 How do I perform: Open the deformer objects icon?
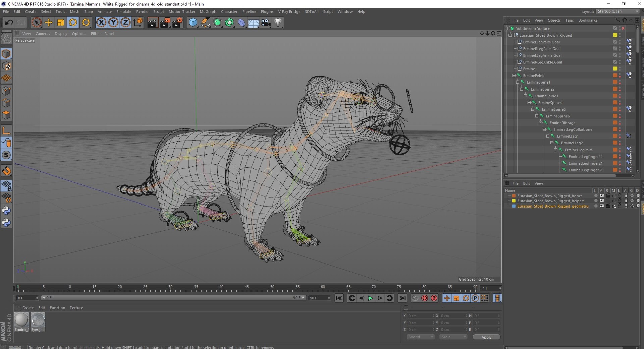241,22
